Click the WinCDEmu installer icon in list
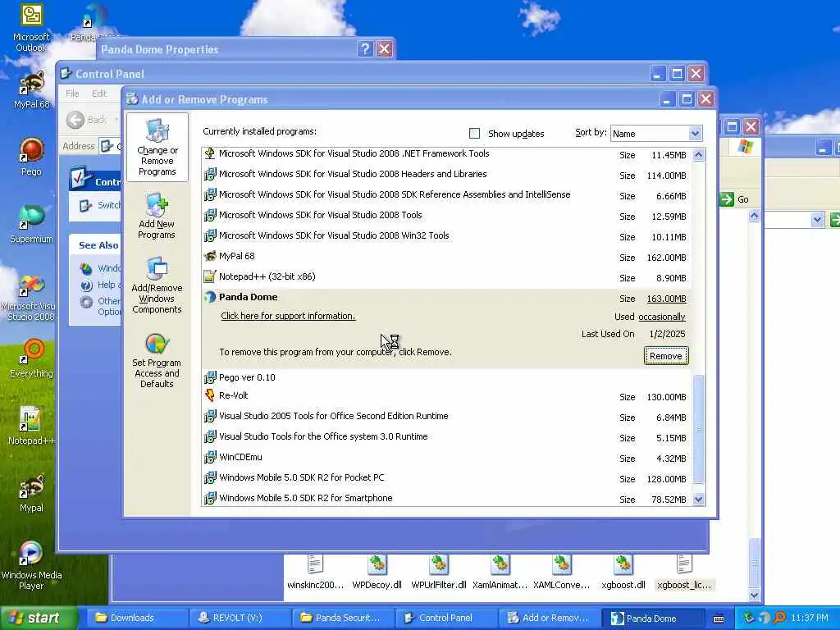Screen dimensions: 840x630 coord(210,458)
